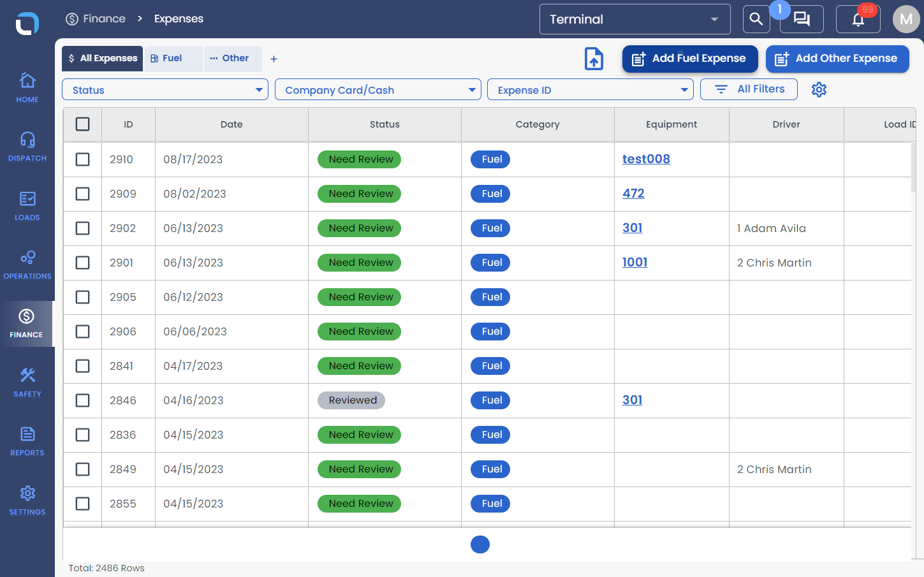924x577 pixels.
Task: Add a new tab with plus icon
Action: coord(274,59)
